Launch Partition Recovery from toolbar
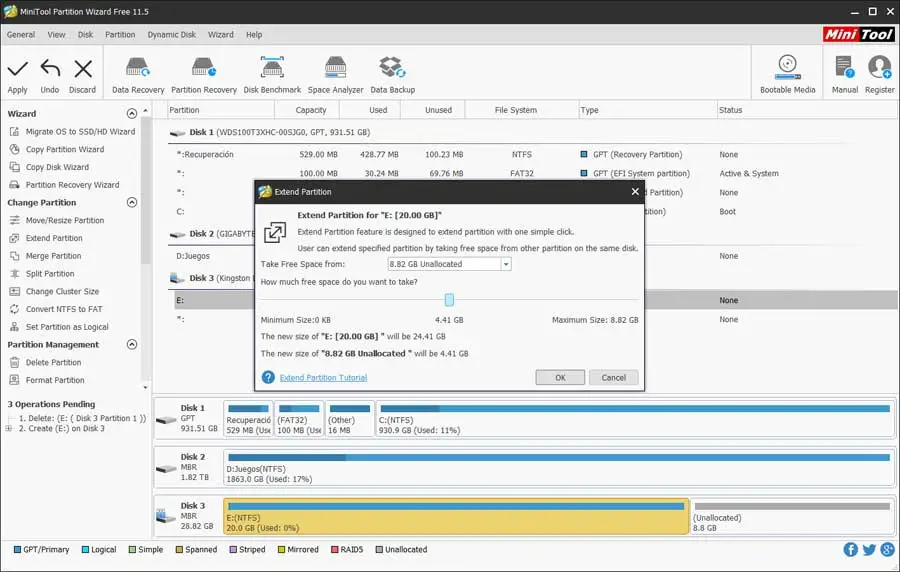 click(x=204, y=76)
